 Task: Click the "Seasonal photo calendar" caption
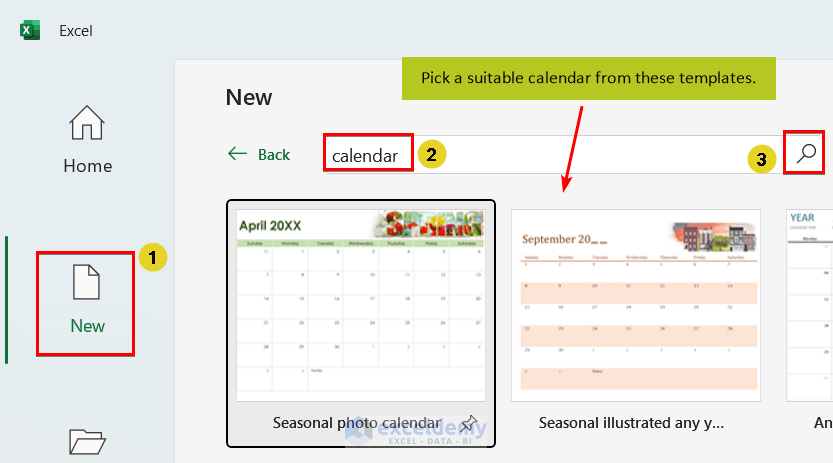pos(356,423)
